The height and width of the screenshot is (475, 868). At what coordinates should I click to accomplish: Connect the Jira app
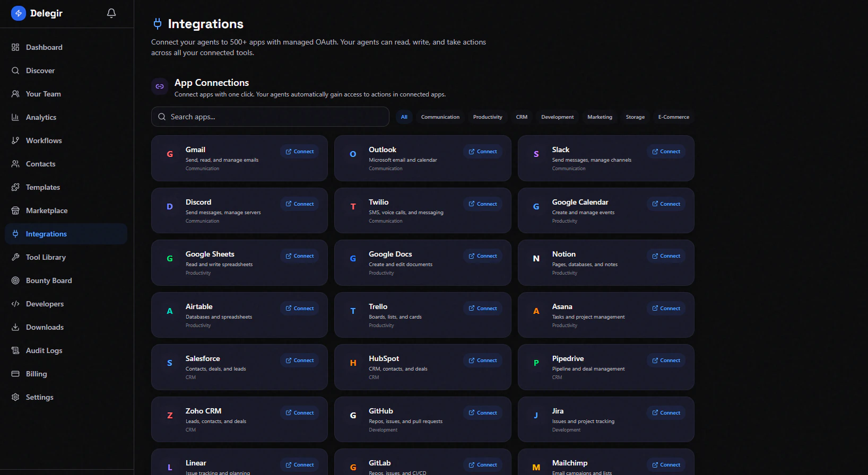(666, 413)
